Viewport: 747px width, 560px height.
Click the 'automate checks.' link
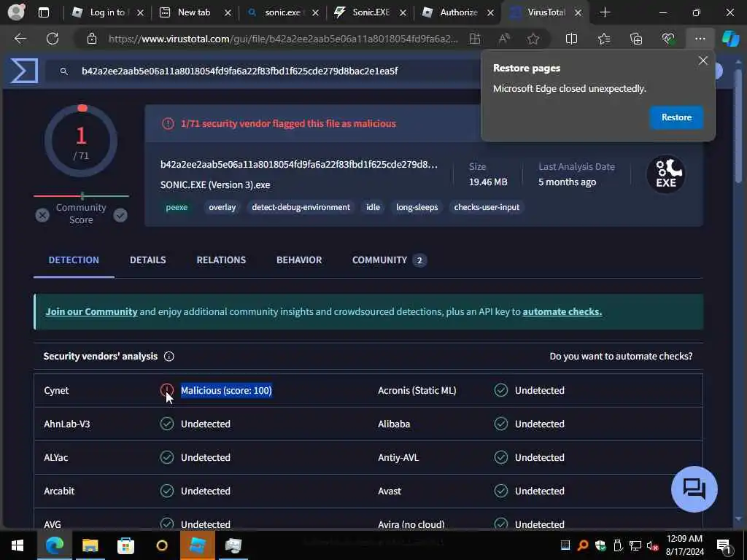[x=562, y=311]
